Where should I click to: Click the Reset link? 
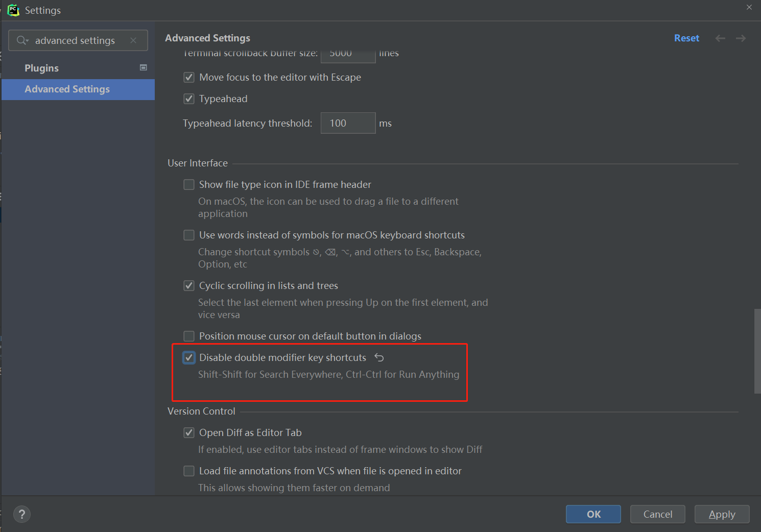point(686,38)
